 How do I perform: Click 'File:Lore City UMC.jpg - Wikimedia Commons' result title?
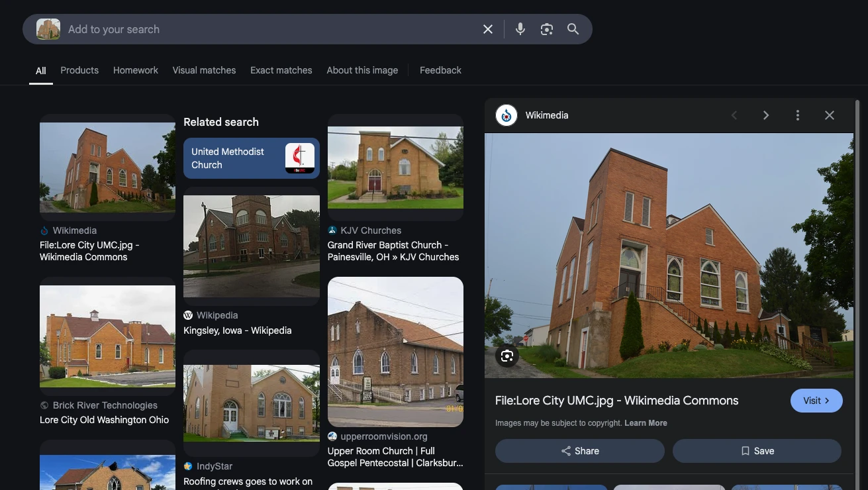pos(89,250)
